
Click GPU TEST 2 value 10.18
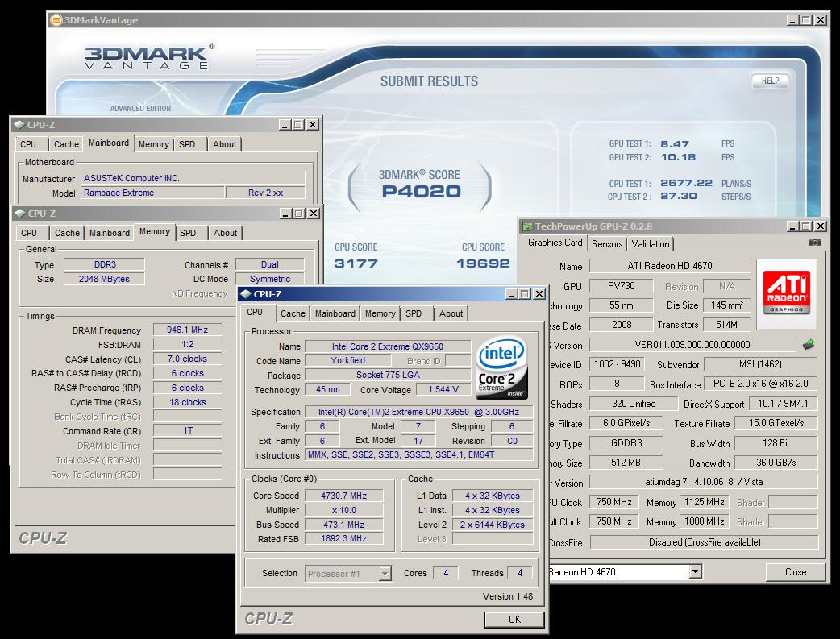[x=678, y=157]
